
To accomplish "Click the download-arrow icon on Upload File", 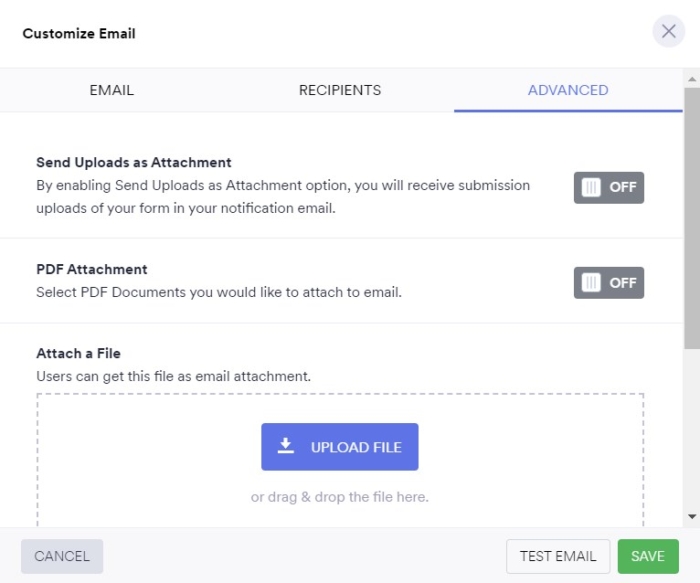I will coord(286,446).
